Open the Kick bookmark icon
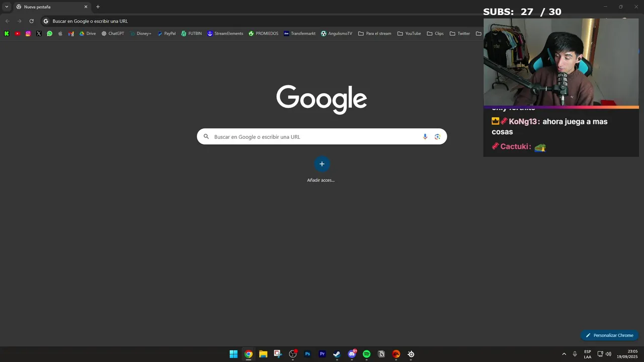Image resolution: width=644 pixels, height=362 pixels. 7,34
